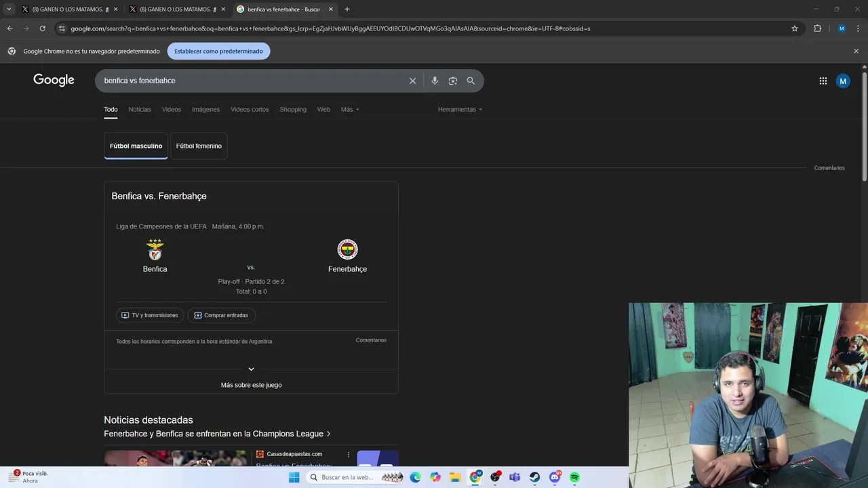Click TV y transmisiones button

click(x=150, y=315)
